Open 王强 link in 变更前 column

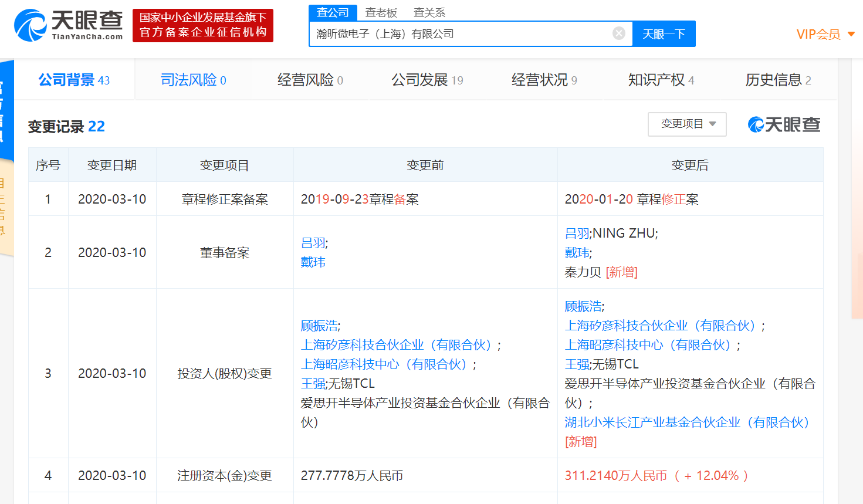(313, 384)
